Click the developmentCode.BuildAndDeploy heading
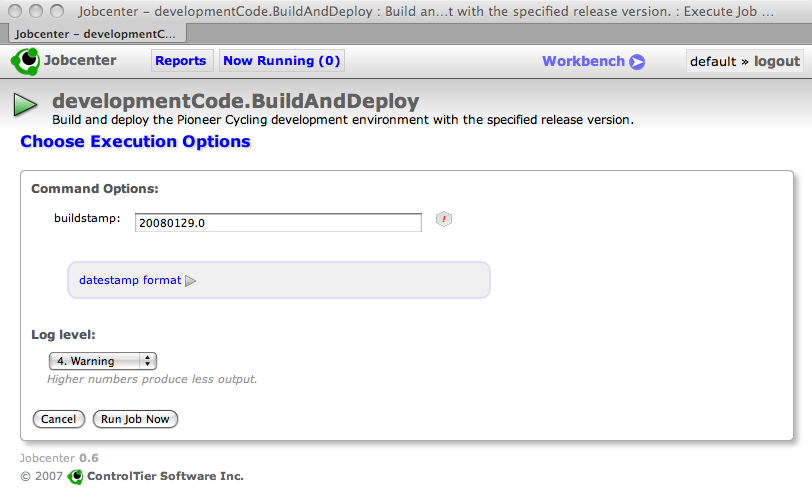812x504 pixels. tap(236, 101)
